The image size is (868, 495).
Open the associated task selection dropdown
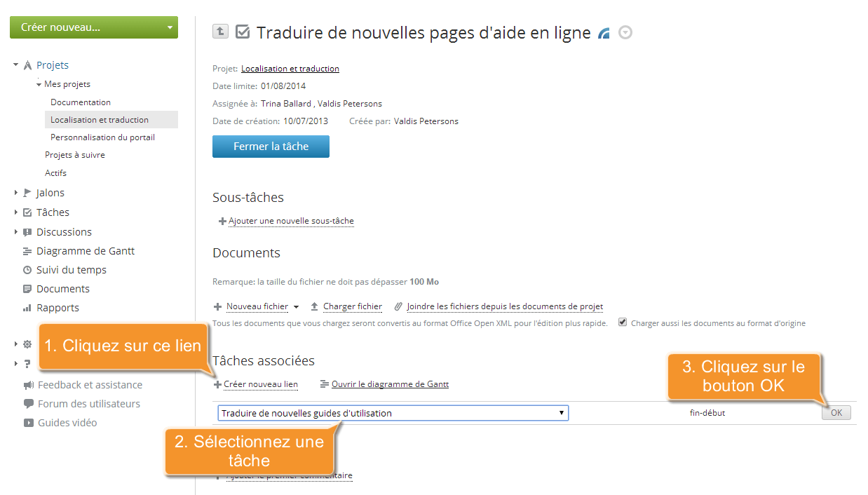click(x=393, y=413)
